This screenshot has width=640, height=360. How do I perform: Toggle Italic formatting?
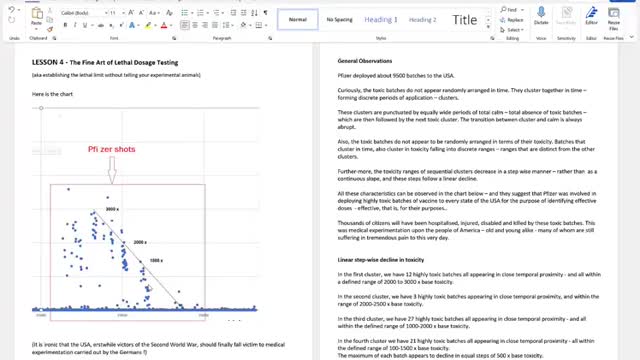(x=75, y=25)
